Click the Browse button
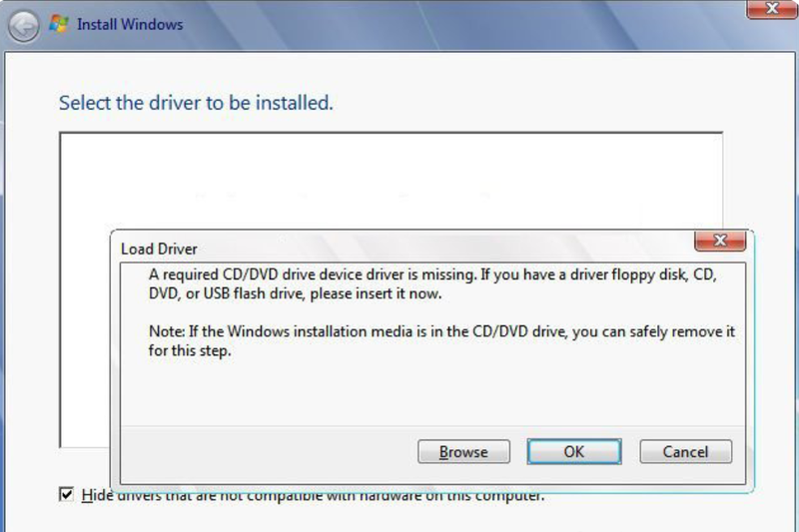This screenshot has height=532, width=799. click(463, 451)
